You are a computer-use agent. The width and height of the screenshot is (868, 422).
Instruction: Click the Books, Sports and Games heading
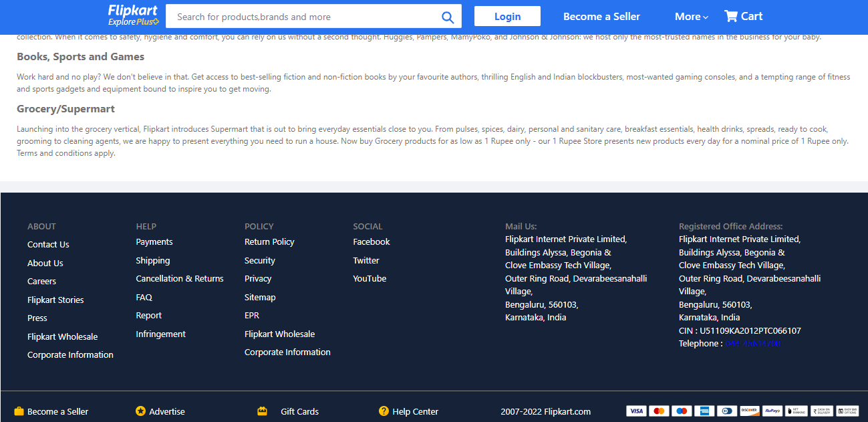point(80,57)
